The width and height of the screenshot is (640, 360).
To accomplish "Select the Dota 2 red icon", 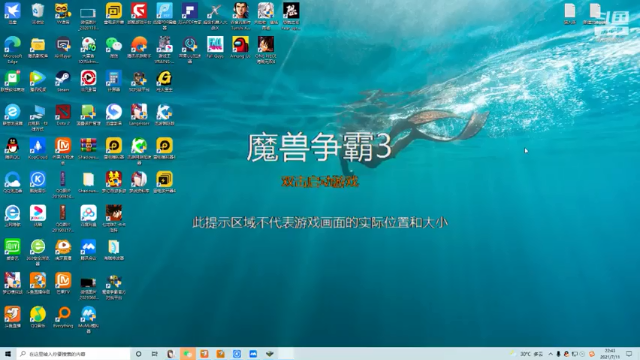I will click(63, 115).
